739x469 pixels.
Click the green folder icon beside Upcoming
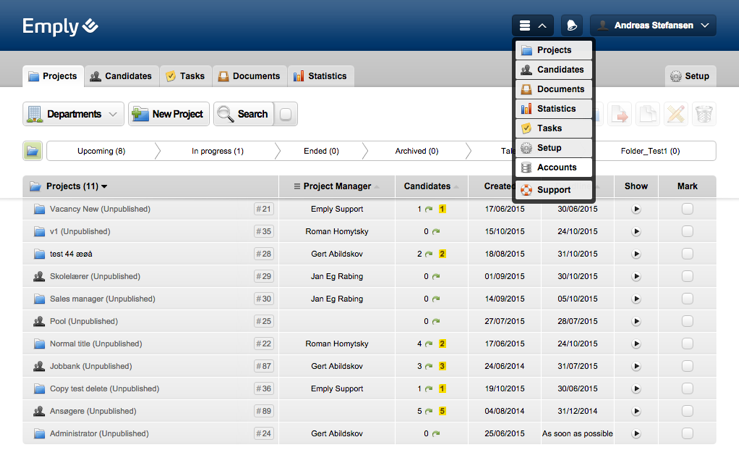click(x=33, y=151)
